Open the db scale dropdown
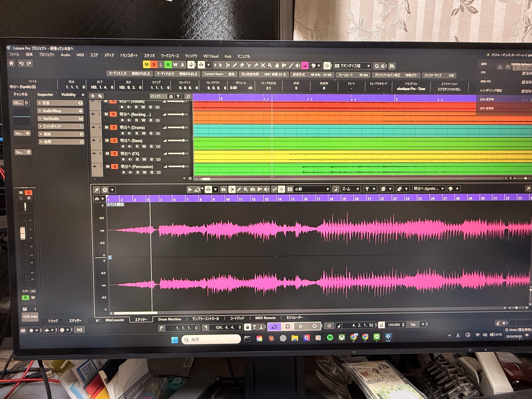532x399 pixels. [x=99, y=199]
